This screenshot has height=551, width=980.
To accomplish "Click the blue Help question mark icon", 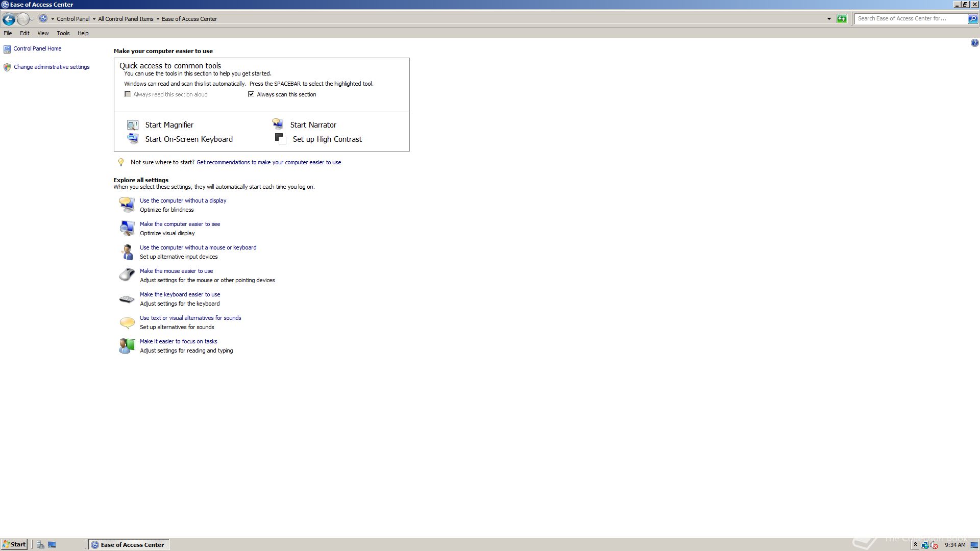I will pyautogui.click(x=974, y=43).
